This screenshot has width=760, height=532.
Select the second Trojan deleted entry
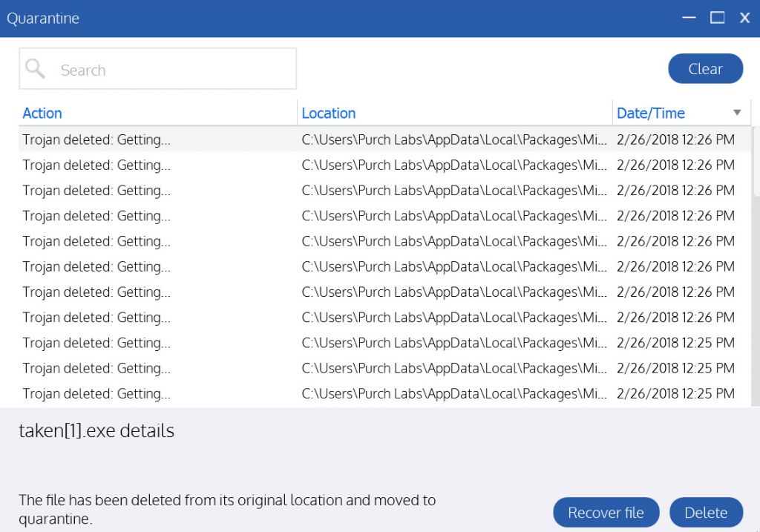pyautogui.click(x=96, y=165)
